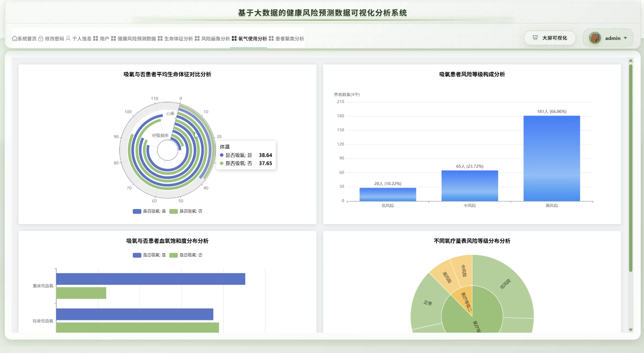Click the grid icon beside 用户
The width and height of the screenshot is (644, 353).
[x=96, y=39]
